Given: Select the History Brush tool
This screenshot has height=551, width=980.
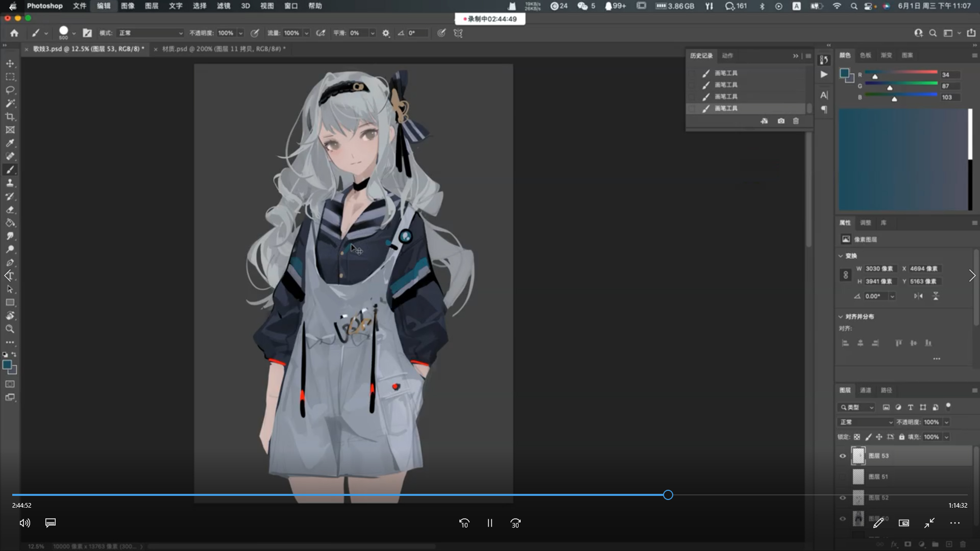Looking at the screenshot, I should tap(10, 196).
